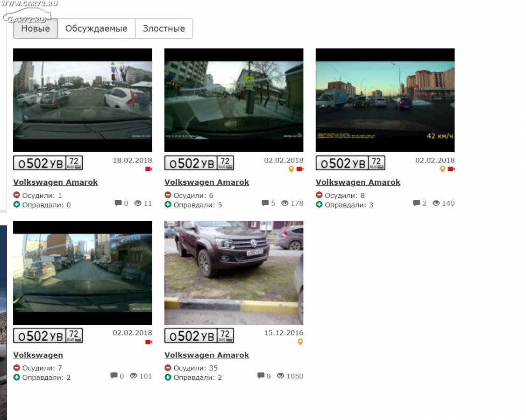The height and width of the screenshot is (420, 526).
Task: Click the green plus icon beside Оправдали: 3
Action: [319, 204]
